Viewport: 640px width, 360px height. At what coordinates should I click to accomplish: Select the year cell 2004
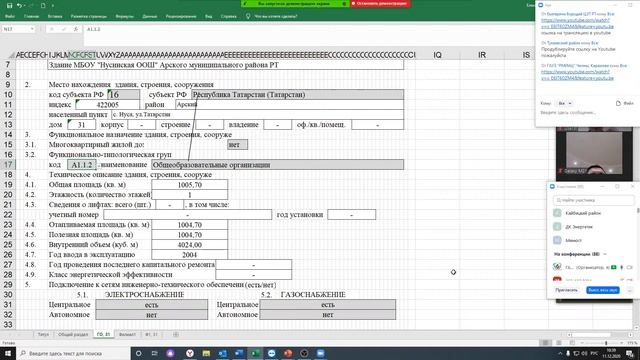click(x=189, y=255)
